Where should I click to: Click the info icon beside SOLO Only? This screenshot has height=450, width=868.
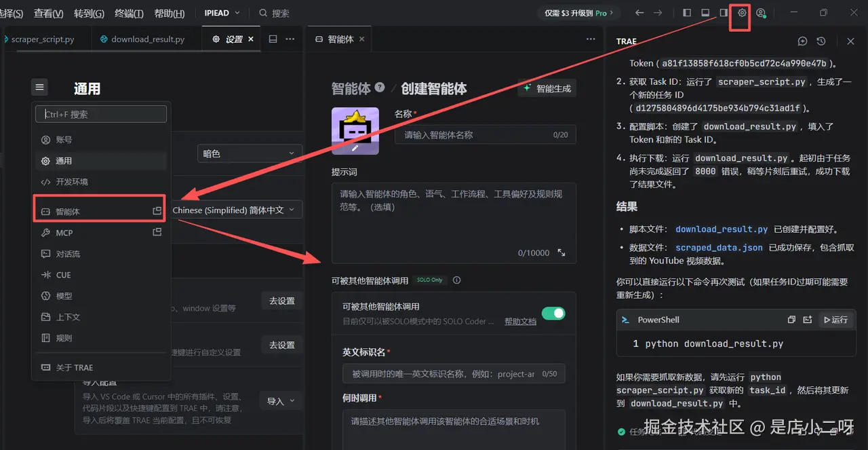pyautogui.click(x=456, y=280)
